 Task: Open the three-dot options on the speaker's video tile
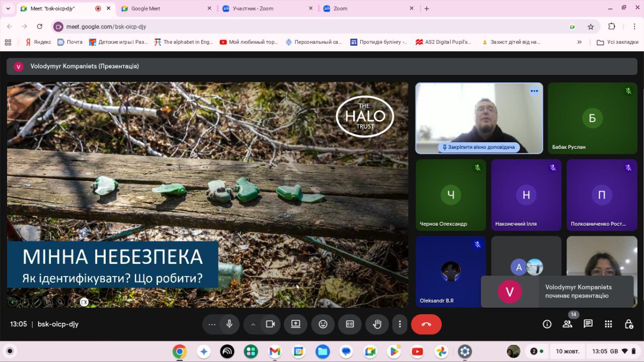click(x=534, y=91)
